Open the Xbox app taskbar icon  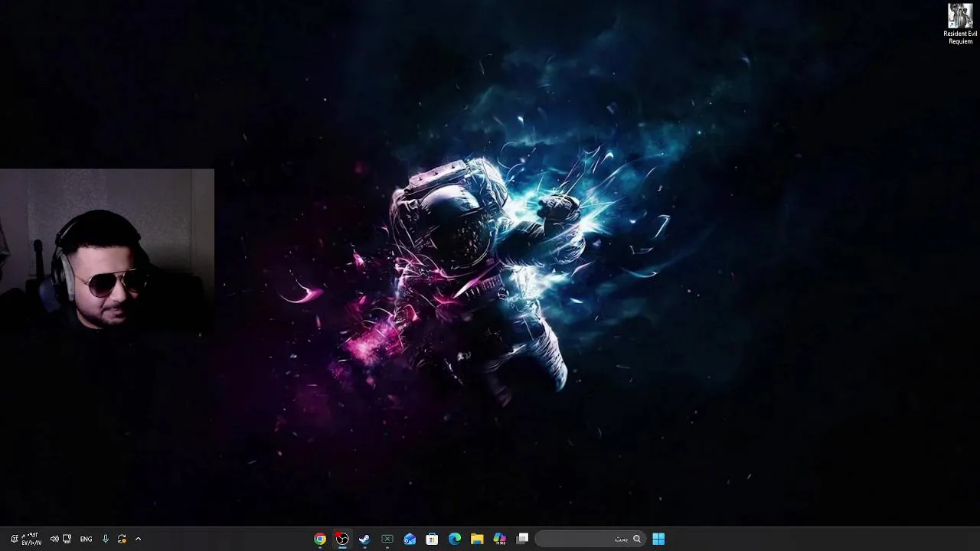[387, 539]
